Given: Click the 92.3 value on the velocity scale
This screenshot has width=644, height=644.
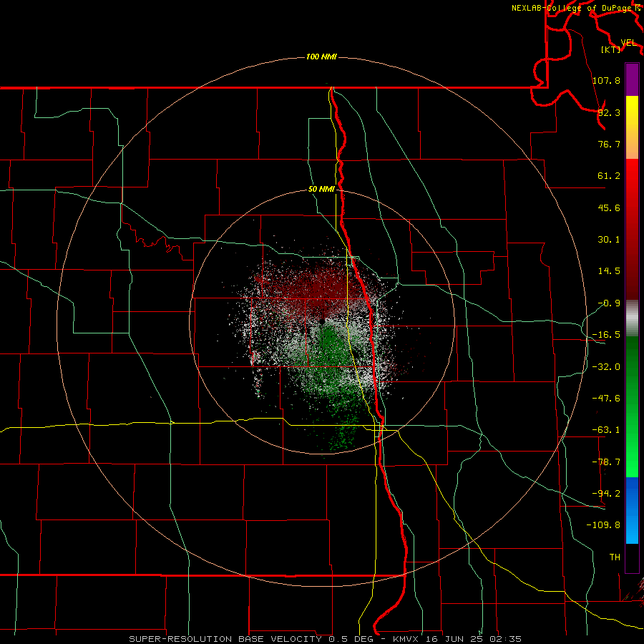Looking at the screenshot, I should (x=609, y=112).
